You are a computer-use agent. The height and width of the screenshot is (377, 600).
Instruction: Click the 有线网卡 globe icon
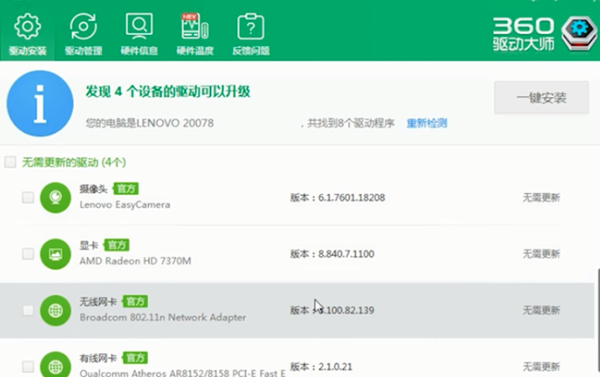55,364
